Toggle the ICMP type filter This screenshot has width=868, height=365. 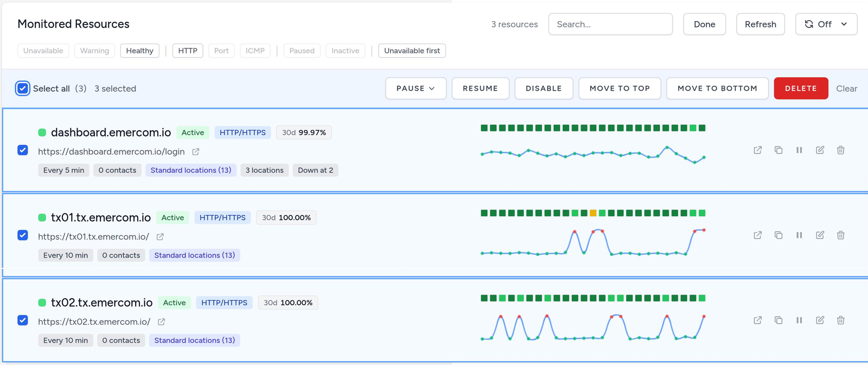tap(255, 51)
